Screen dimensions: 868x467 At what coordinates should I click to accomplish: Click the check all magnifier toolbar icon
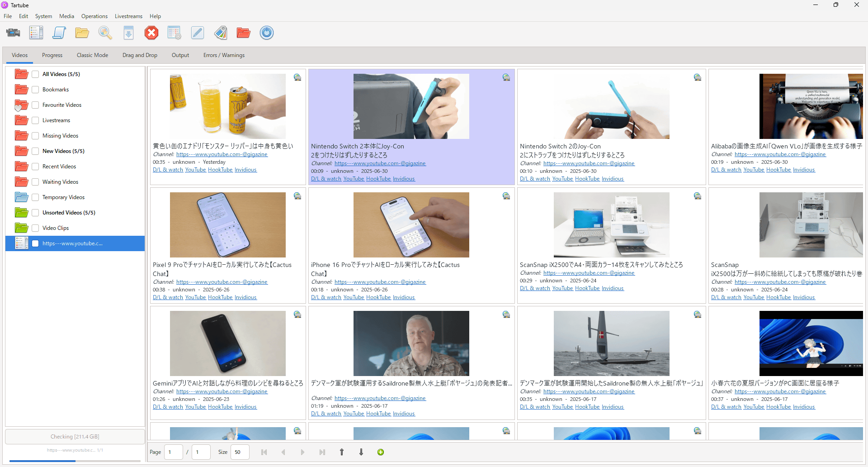click(105, 33)
